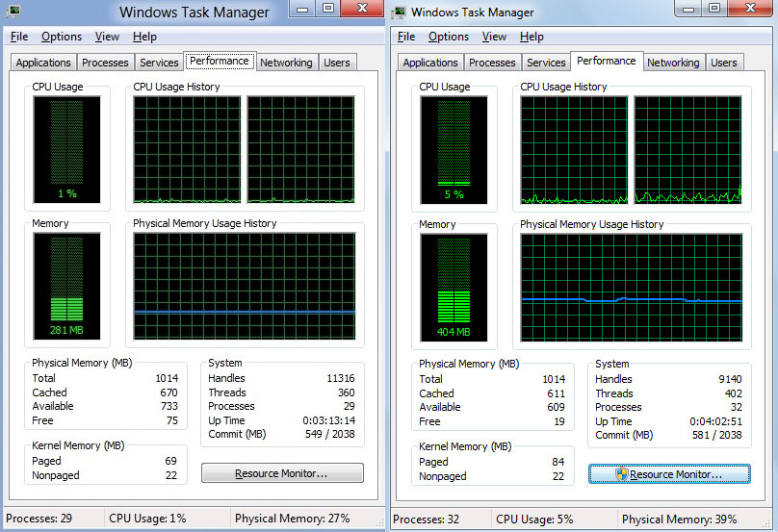Click shielded Resource Monitor button in right window
The image size is (778, 532).
tap(669, 474)
